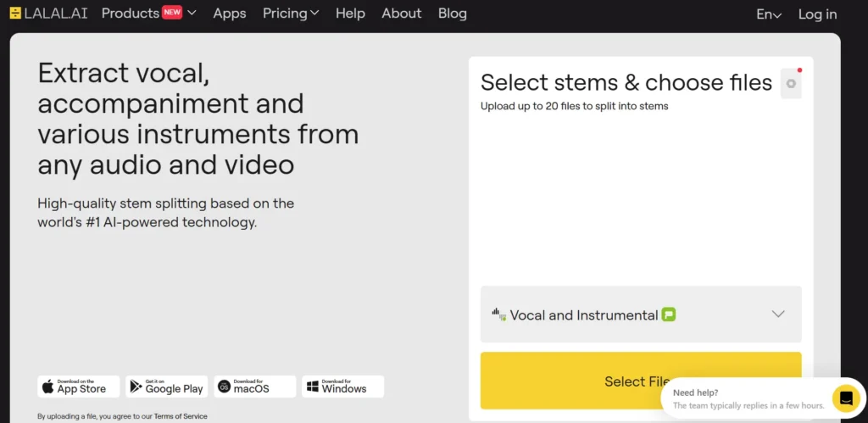The width and height of the screenshot is (868, 423).
Task: Open the settings gear icon in stems panel
Action: [791, 84]
